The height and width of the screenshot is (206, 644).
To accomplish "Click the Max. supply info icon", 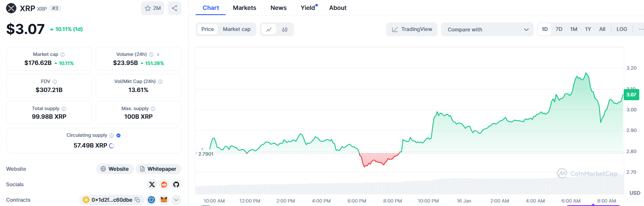I will (153, 109).
